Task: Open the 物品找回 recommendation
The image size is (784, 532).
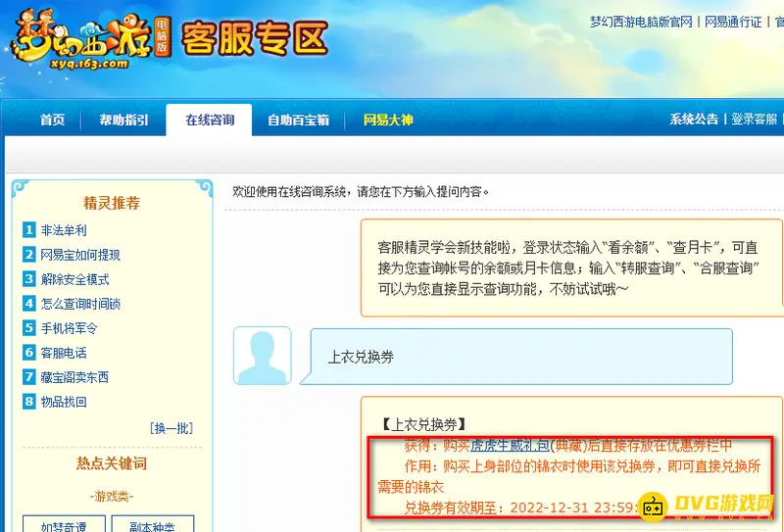Action: tap(64, 402)
